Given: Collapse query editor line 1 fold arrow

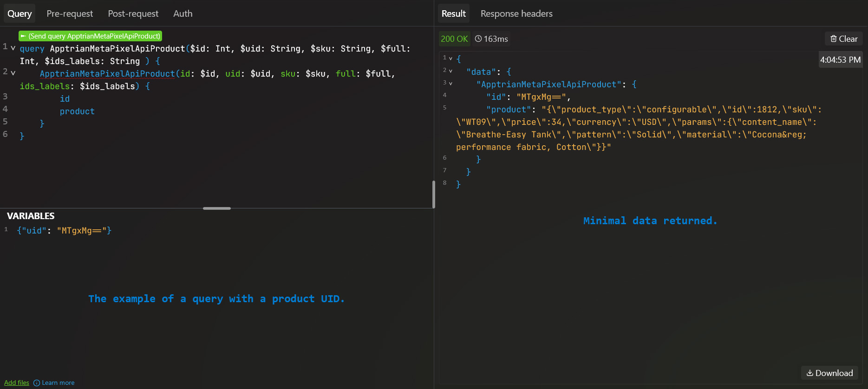Looking at the screenshot, I should [13, 48].
